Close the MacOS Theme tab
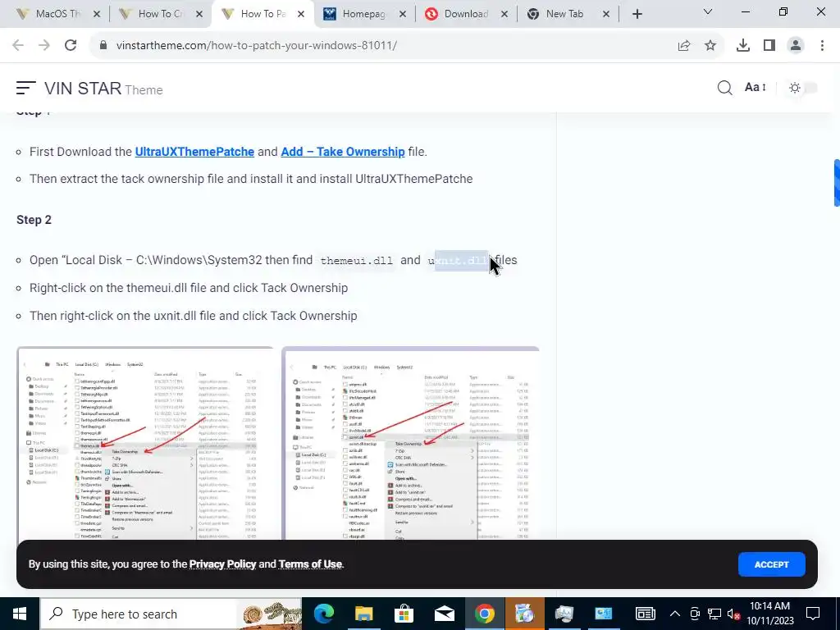The image size is (840, 630). [x=97, y=15]
